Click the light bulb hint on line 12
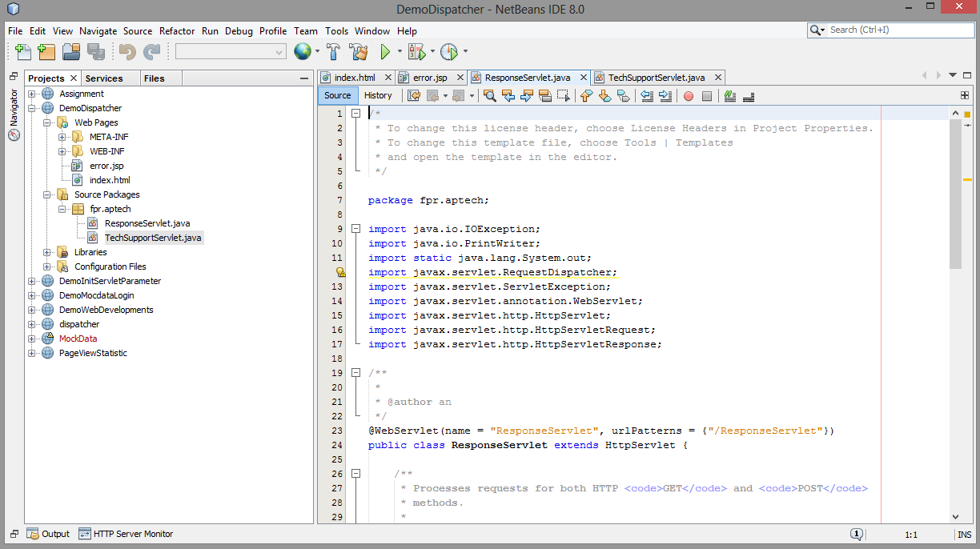 pyautogui.click(x=341, y=272)
